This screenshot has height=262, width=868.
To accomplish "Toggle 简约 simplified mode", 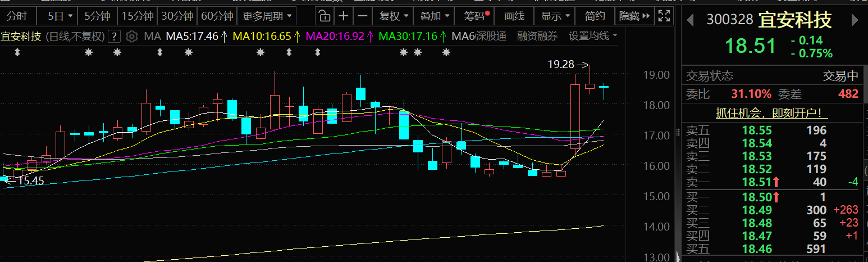I will [595, 16].
